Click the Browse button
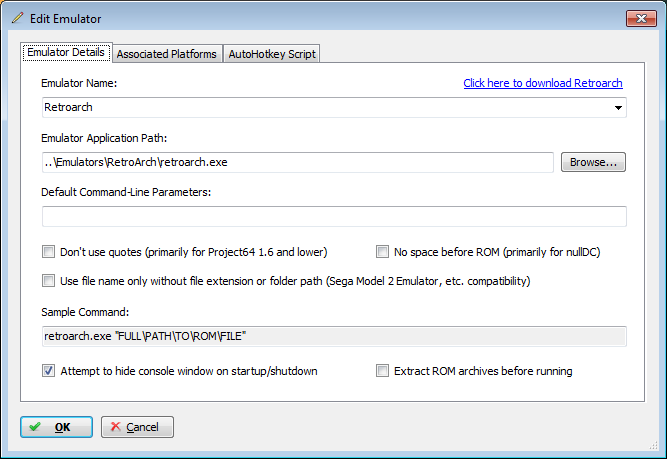The height and width of the screenshot is (459, 667). [593, 162]
